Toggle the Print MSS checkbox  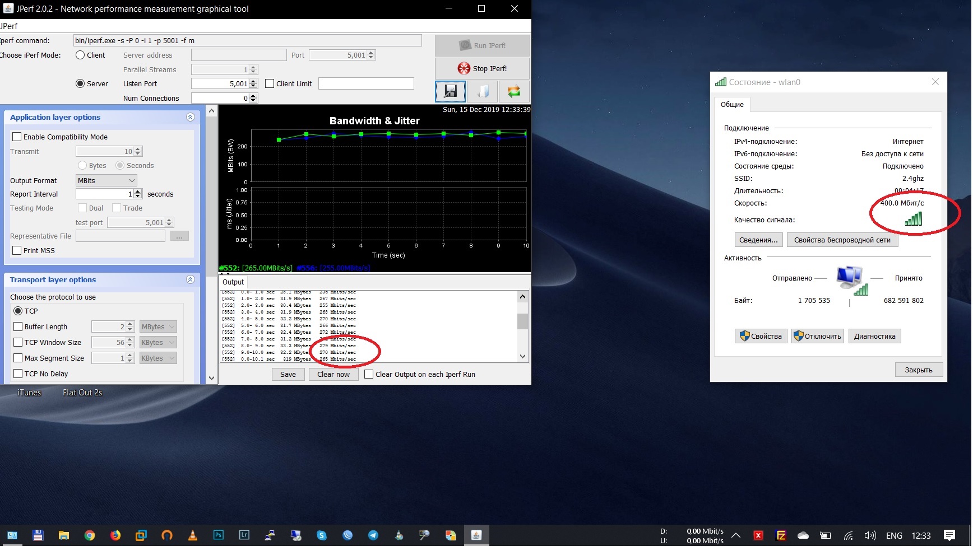[x=17, y=250]
